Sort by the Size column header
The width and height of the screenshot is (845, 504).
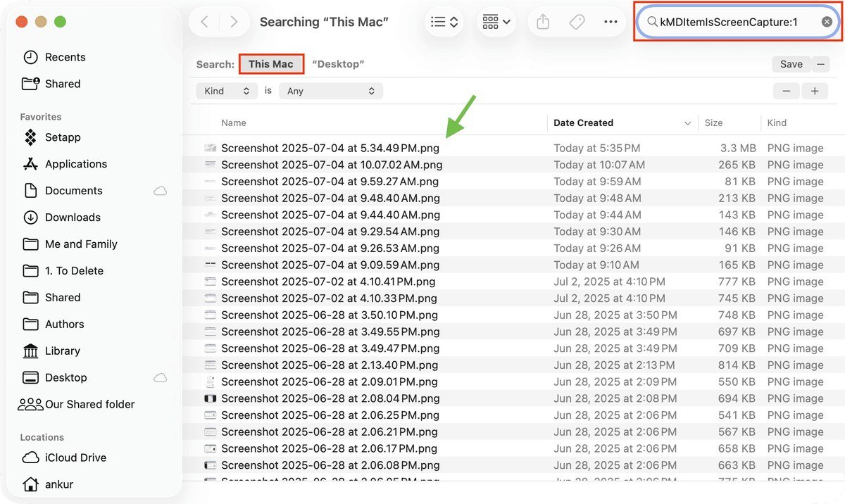[x=714, y=122]
